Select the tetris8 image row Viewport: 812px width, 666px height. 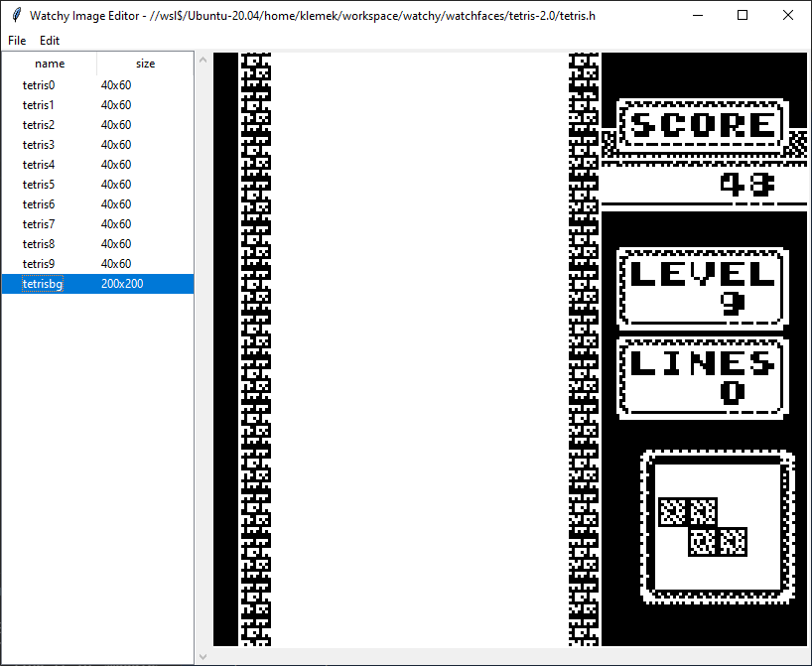point(98,244)
